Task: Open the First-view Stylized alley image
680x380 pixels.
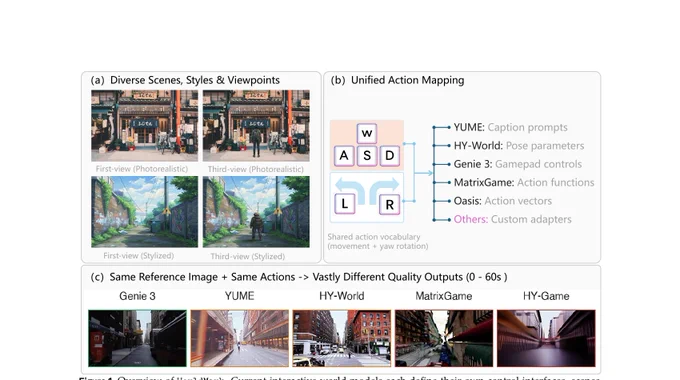Action: point(144,212)
